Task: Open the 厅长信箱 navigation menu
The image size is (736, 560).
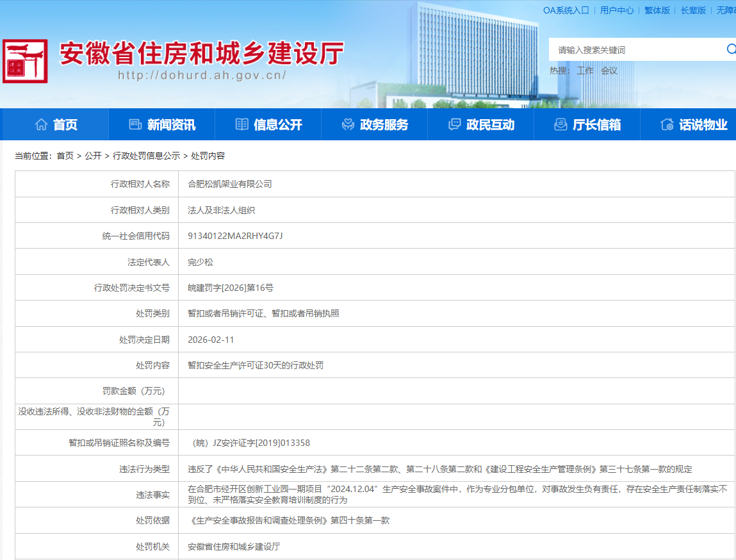Action: pyautogui.click(x=587, y=124)
